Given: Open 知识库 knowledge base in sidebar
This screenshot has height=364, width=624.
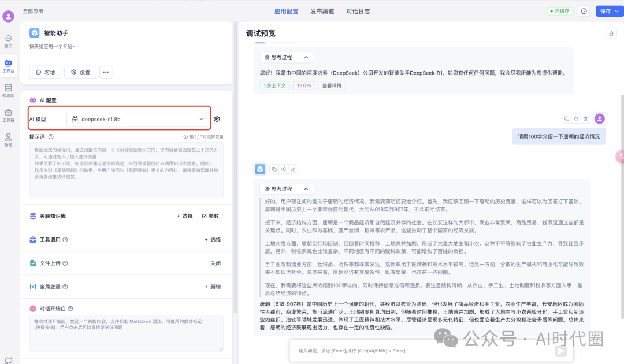Looking at the screenshot, I should coord(8,90).
